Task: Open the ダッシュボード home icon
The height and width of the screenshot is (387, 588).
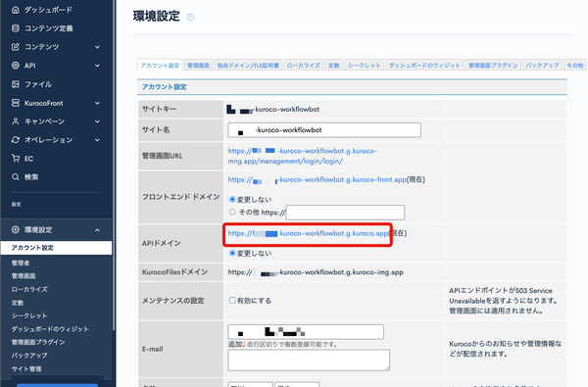Action: pos(16,10)
